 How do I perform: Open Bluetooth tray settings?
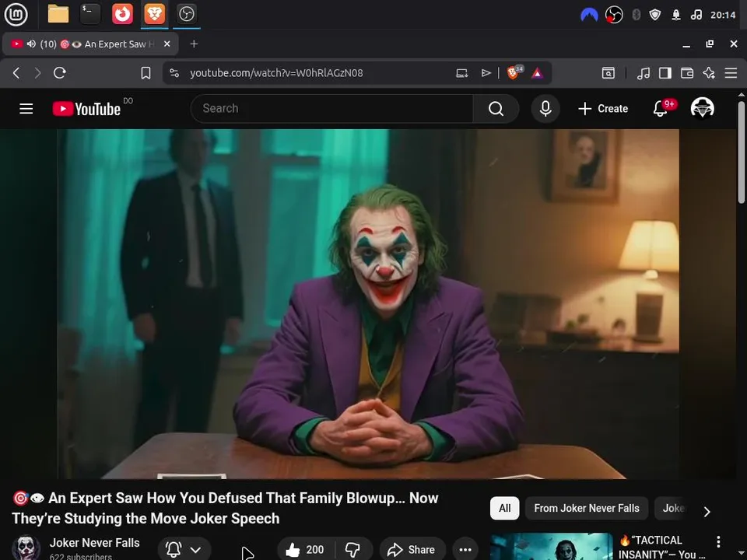[x=636, y=16]
